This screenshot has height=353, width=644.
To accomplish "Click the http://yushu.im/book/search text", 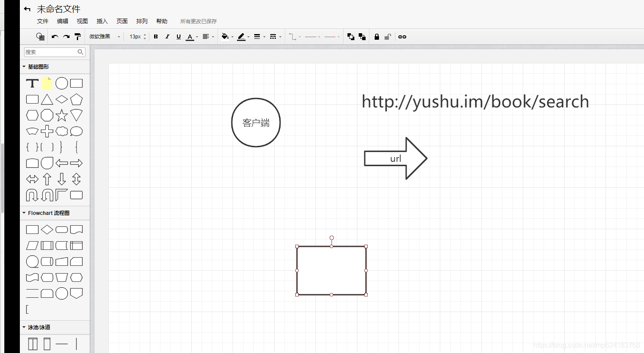I will 475,102.
